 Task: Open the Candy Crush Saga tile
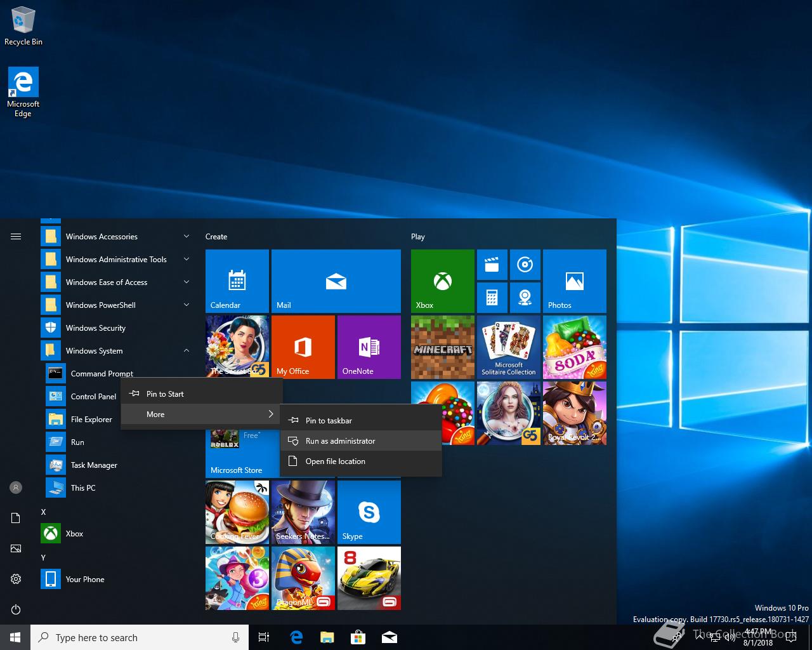tap(443, 413)
